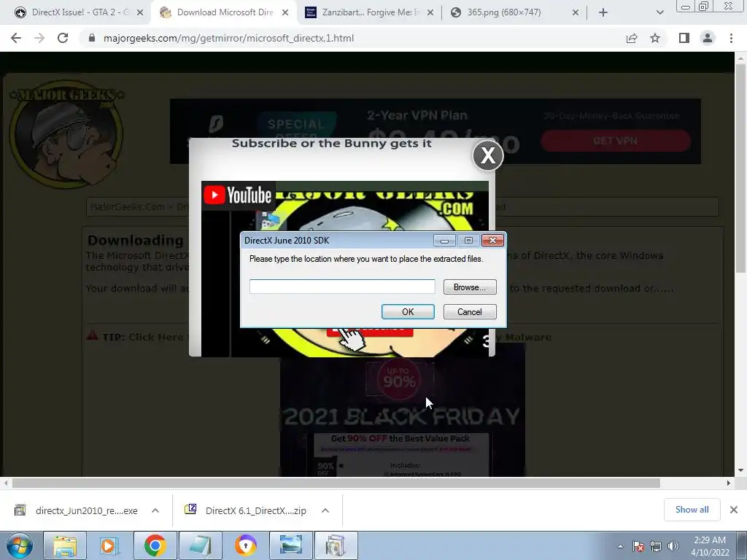
Task: Click Cancel in DirectX dialog
Action: pyautogui.click(x=470, y=312)
